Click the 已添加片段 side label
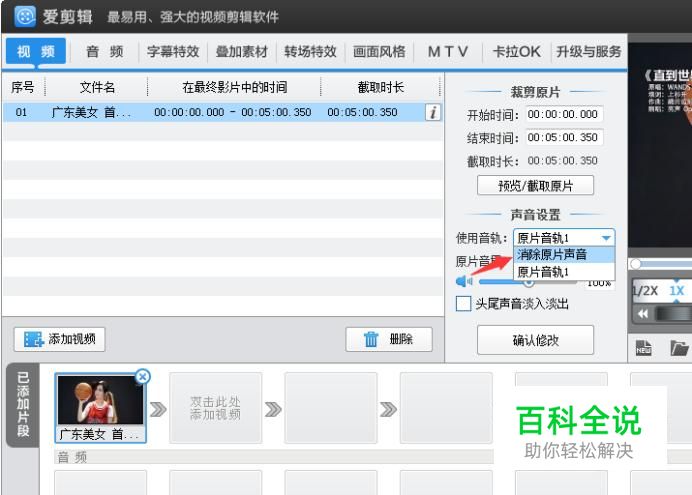Image resolution: width=692 pixels, height=495 pixels. pos(23,405)
